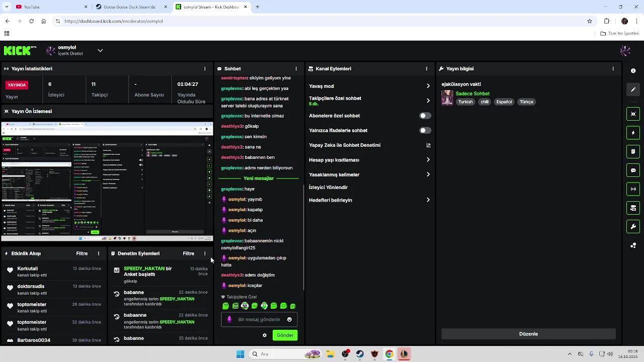644x362 pixels.
Task: Click the Sadece Sohbet category link
Action: (x=472, y=94)
